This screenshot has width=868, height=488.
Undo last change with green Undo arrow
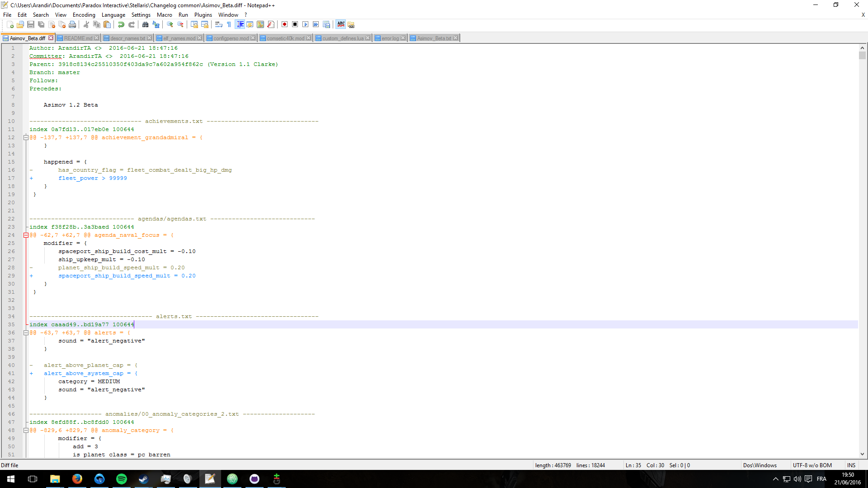(121, 24)
